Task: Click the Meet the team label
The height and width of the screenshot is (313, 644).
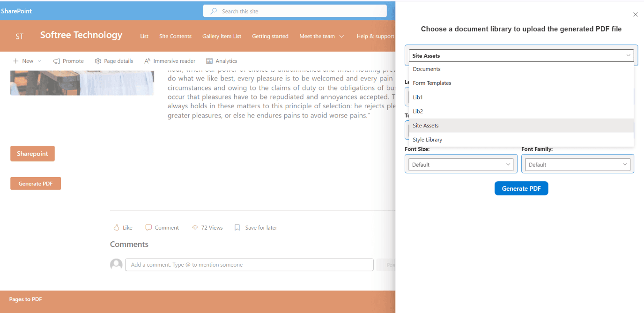Action: (x=317, y=36)
